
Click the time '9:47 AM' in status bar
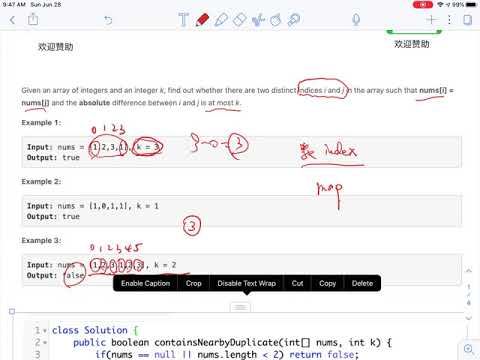click(x=14, y=4)
